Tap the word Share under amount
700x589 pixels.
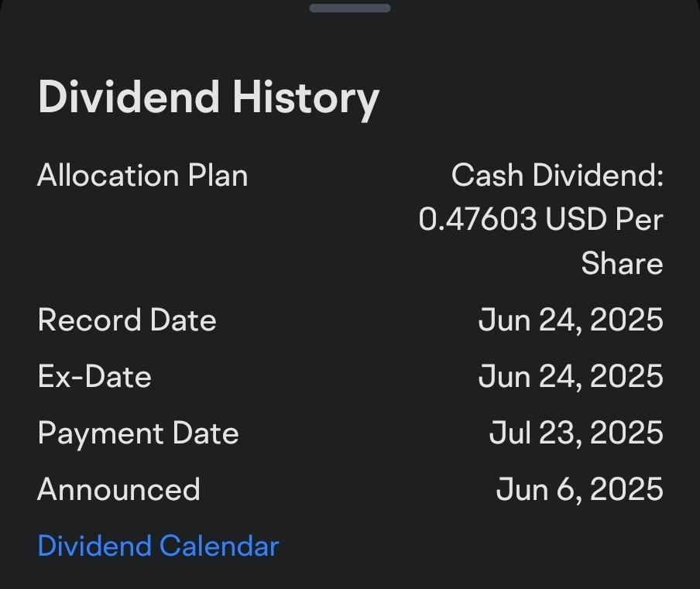pos(623,263)
